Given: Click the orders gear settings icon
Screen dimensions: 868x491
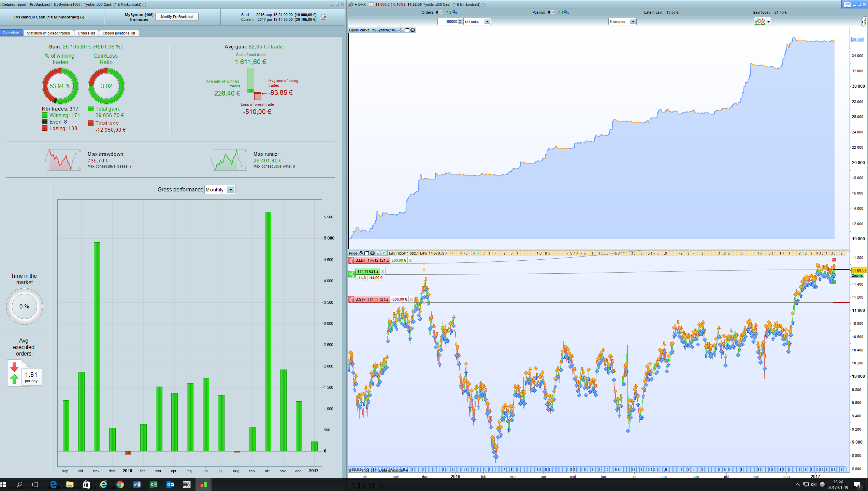Looking at the screenshot, I should click(x=455, y=12).
